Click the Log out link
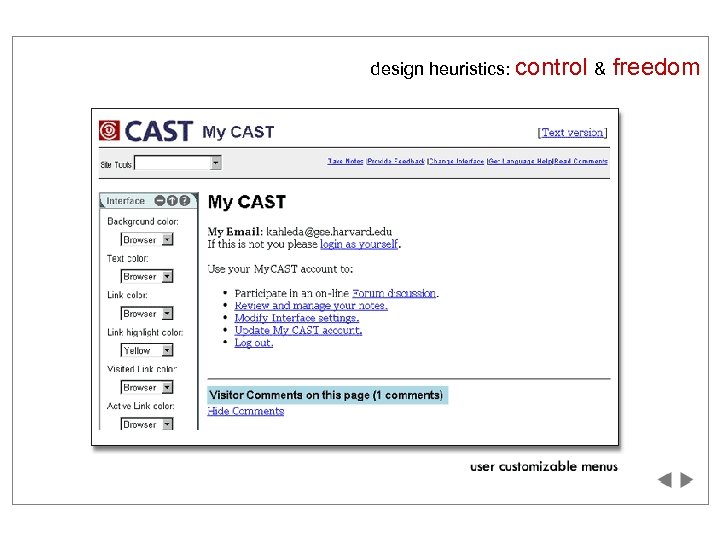The height and width of the screenshot is (540, 720). [253, 343]
